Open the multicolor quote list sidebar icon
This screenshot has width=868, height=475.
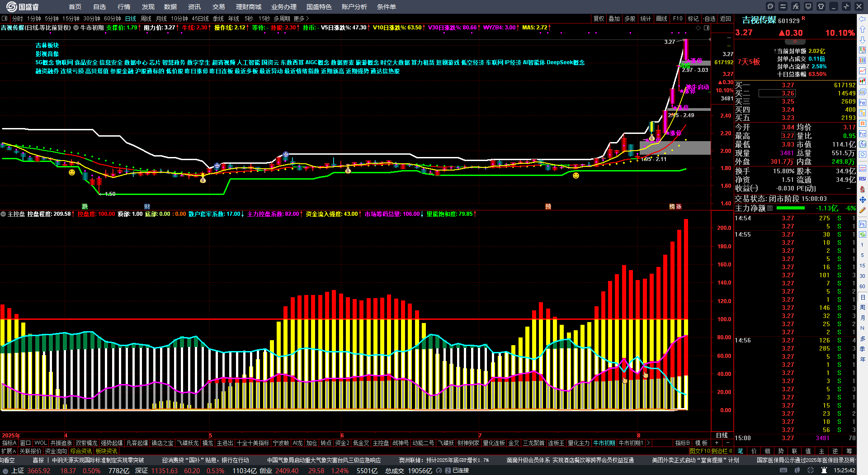pyautogui.click(x=863, y=61)
